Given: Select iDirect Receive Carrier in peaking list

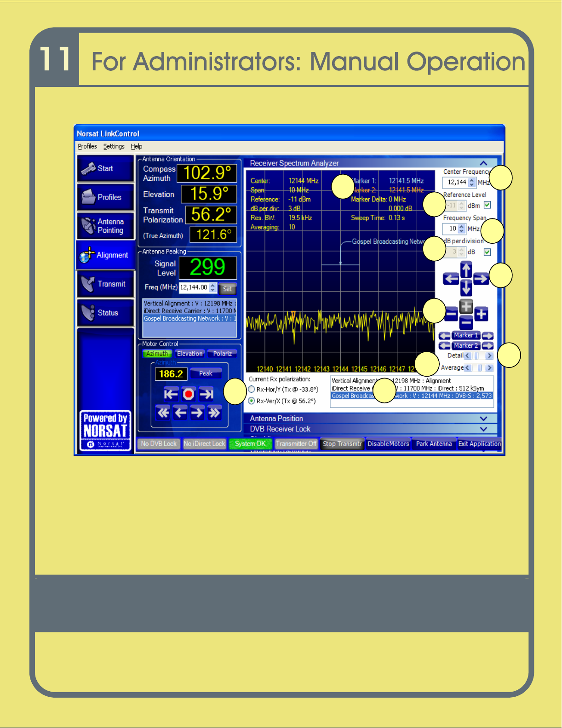Looking at the screenshot, I should [x=189, y=311].
